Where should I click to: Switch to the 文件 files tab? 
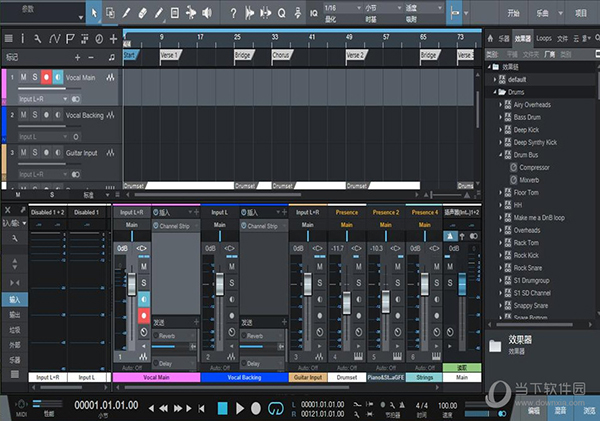tap(562, 38)
